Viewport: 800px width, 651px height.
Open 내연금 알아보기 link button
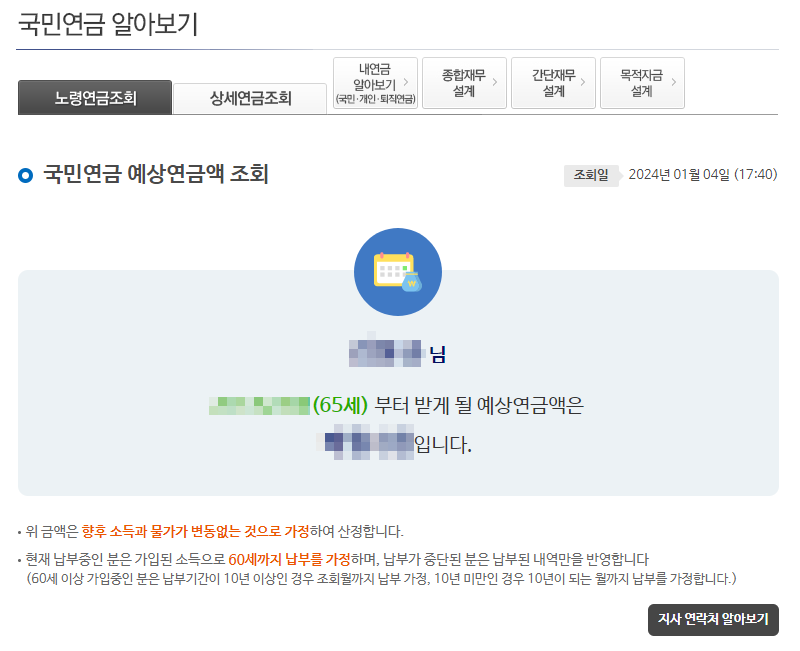tap(376, 83)
